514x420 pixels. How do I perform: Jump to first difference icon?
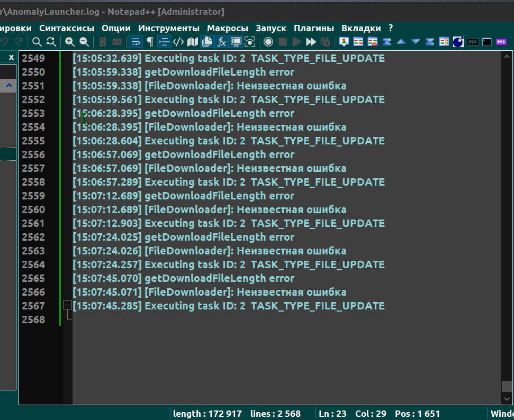(387, 42)
